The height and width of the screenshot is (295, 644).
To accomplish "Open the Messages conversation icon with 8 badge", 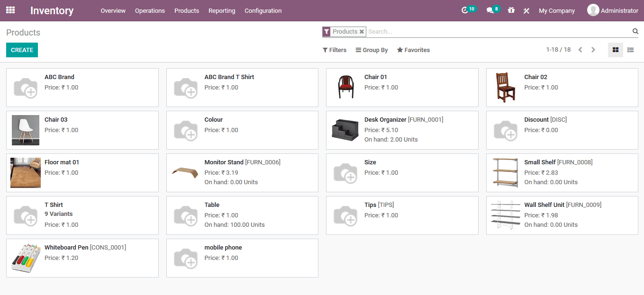I will 490,10.
